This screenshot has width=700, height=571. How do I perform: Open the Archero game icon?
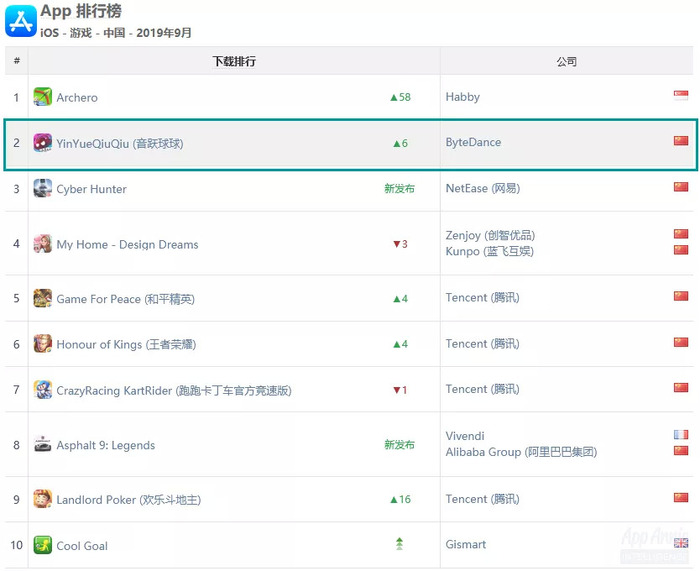point(42,97)
